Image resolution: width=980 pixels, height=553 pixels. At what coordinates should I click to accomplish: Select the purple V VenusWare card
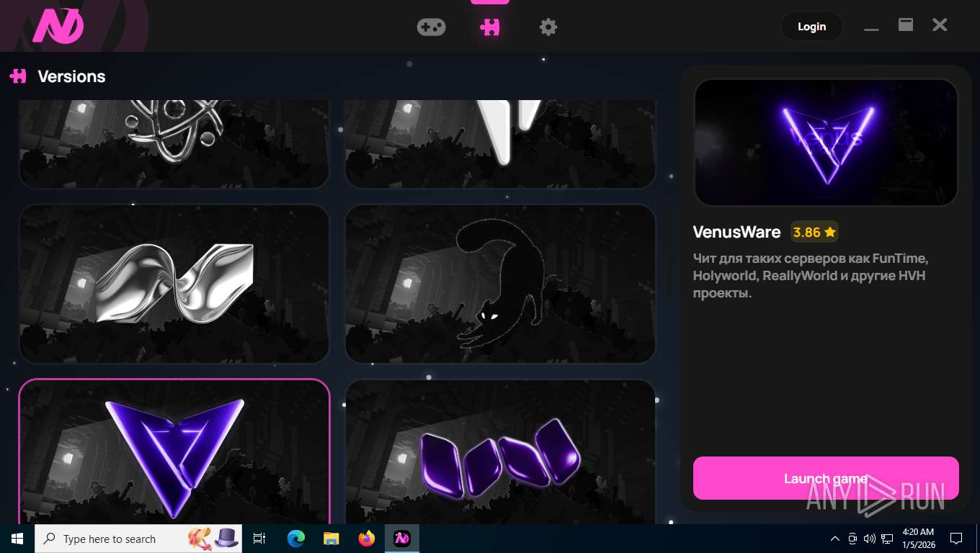pos(174,451)
